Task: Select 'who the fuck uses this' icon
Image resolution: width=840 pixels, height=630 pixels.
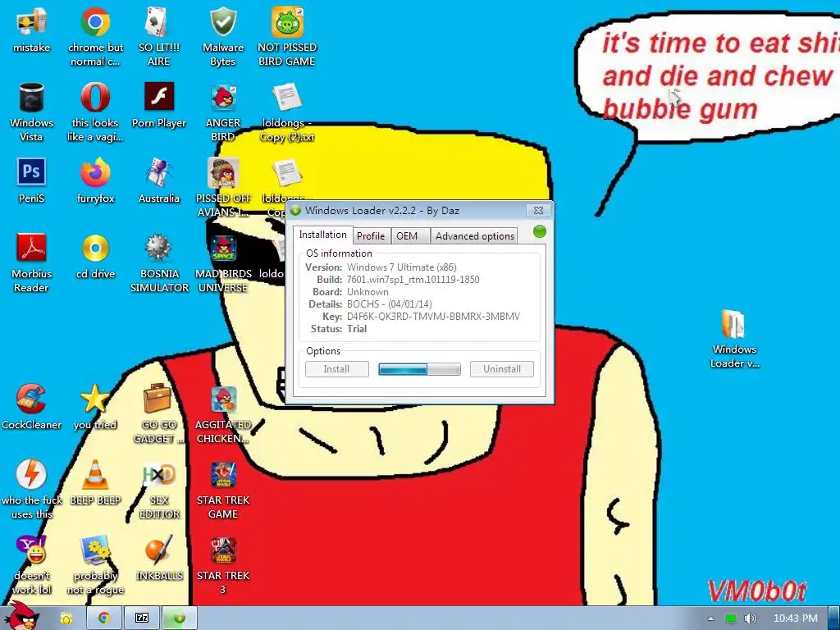Action: pyautogui.click(x=31, y=490)
